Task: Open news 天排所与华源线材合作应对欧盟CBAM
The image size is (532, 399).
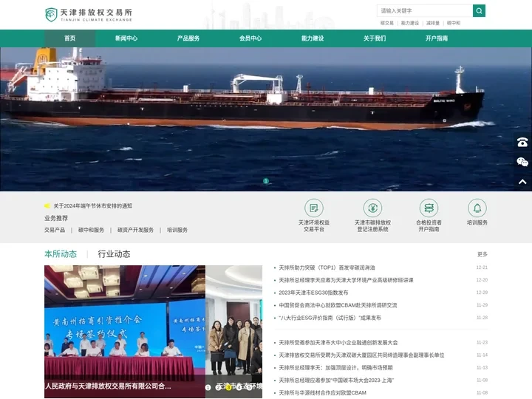Action: [x=323, y=393]
